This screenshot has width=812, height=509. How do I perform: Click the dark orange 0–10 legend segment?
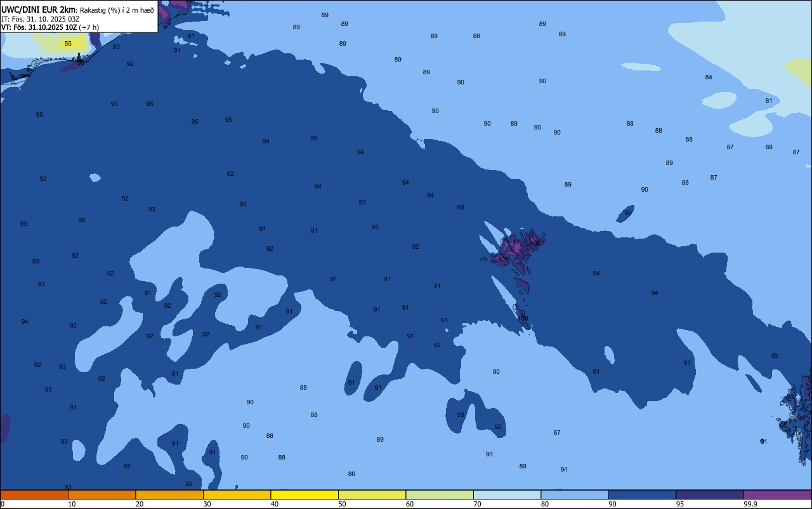click(34, 494)
